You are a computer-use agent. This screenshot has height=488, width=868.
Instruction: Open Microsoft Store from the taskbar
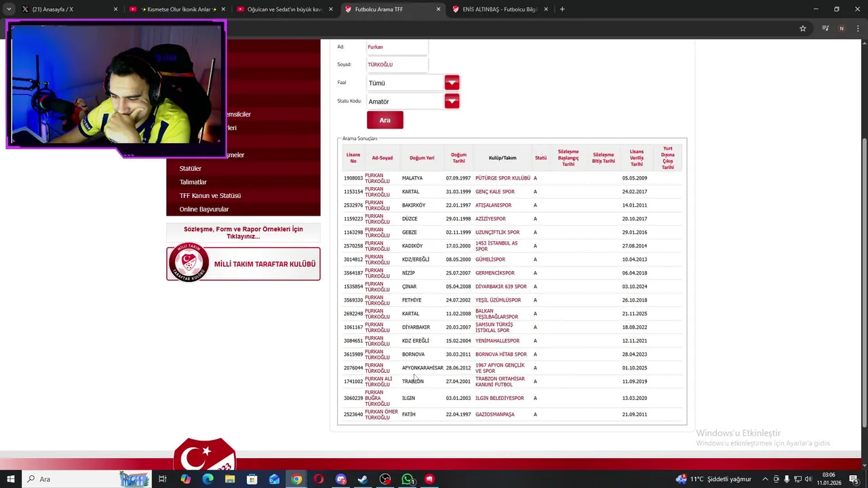coord(252,479)
